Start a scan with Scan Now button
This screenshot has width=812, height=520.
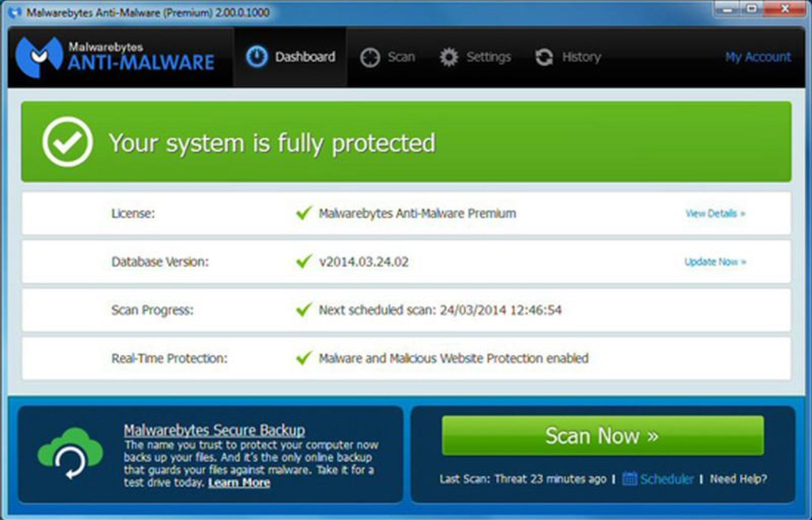(602, 436)
